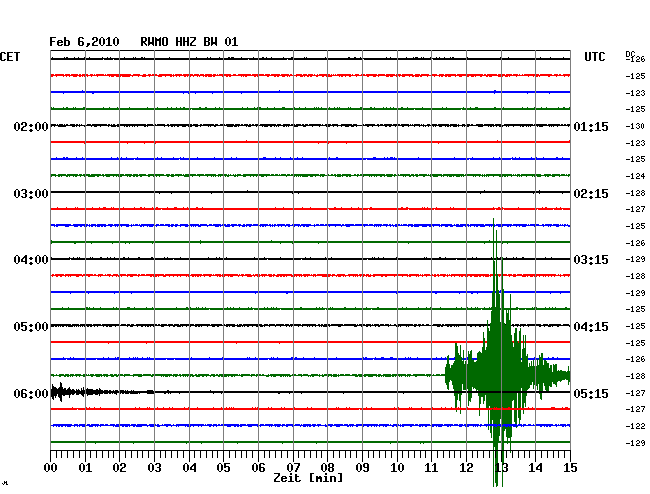The width and height of the screenshot is (650, 494).
Task: Click minute axis tick label "03"
Action: click(154, 468)
